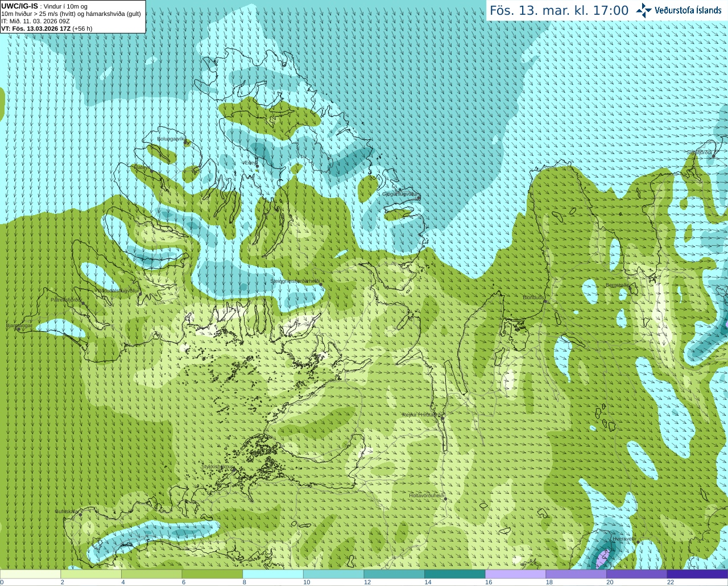Click the 12–14 m/s teal legend swatch
728x586 pixels.
coord(394,574)
